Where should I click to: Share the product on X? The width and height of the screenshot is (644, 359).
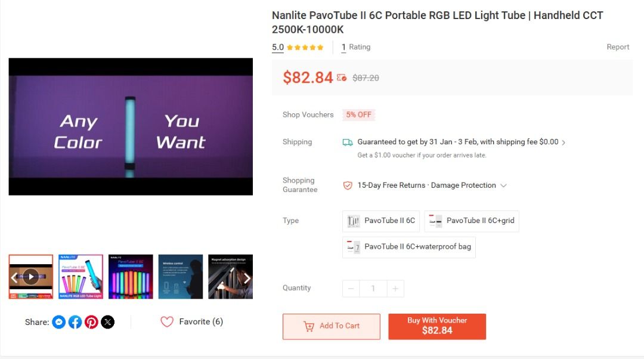[x=108, y=322]
